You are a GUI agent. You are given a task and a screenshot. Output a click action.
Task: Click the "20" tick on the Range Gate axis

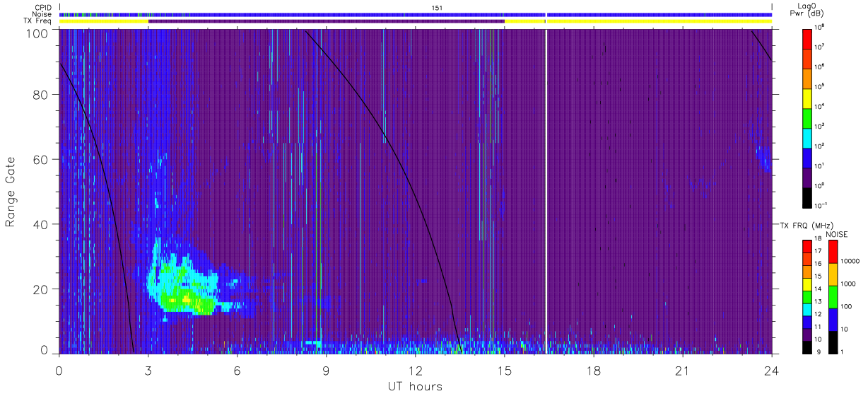(x=41, y=289)
